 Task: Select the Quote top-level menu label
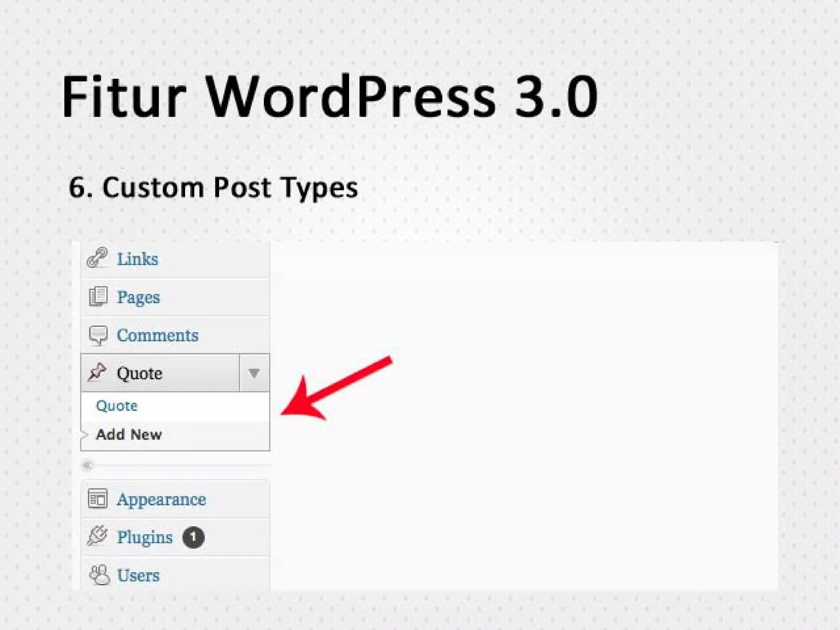click(139, 373)
